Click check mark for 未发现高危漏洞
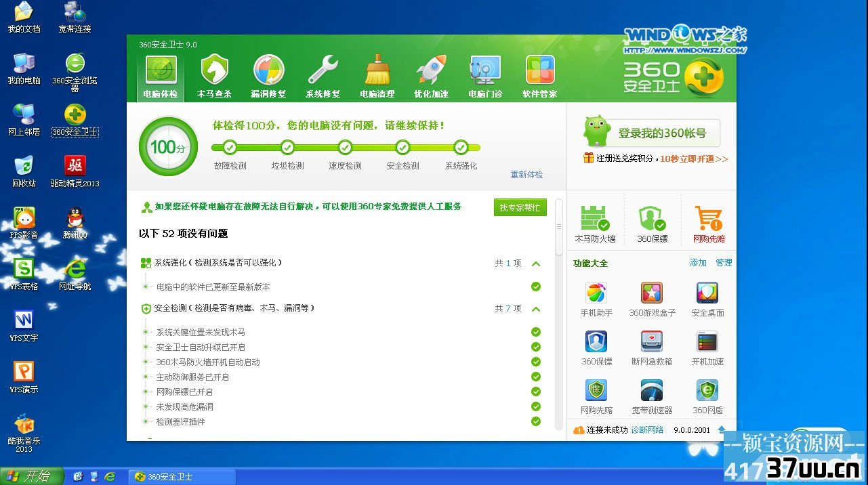This screenshot has height=485, width=868. coord(536,406)
